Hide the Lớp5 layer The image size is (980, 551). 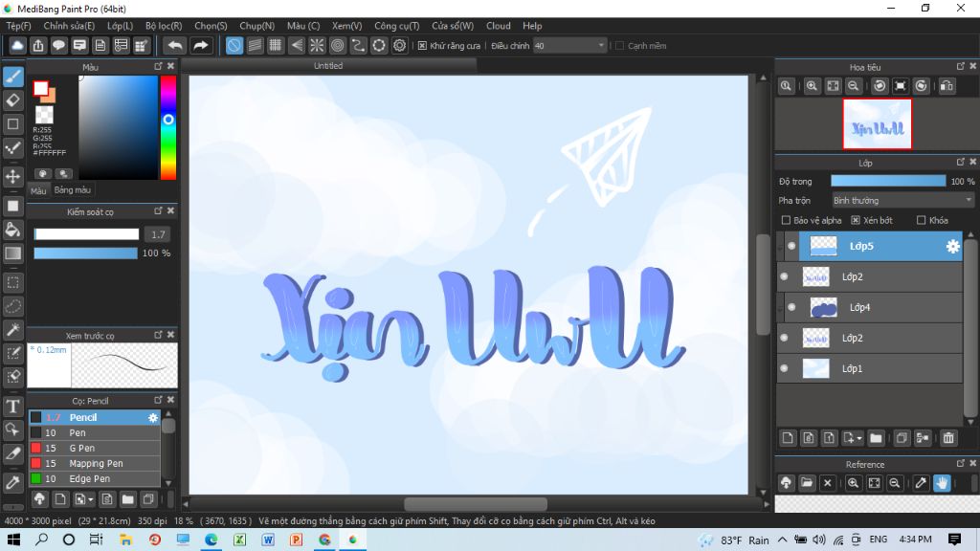coord(791,246)
